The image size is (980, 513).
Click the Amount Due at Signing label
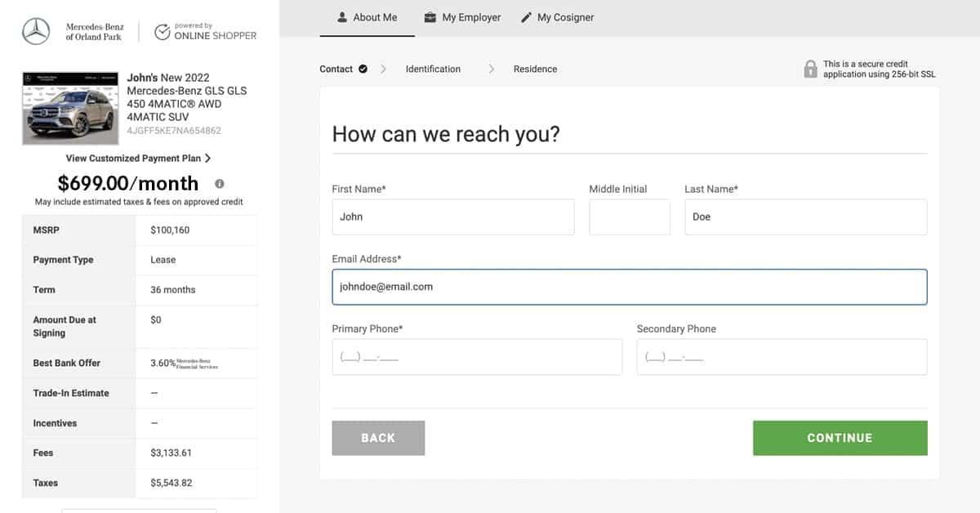[65, 327]
